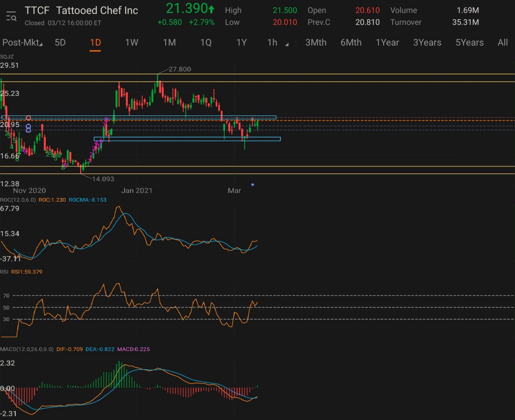Set range to 6Mth
515x420 pixels.
pyautogui.click(x=351, y=42)
